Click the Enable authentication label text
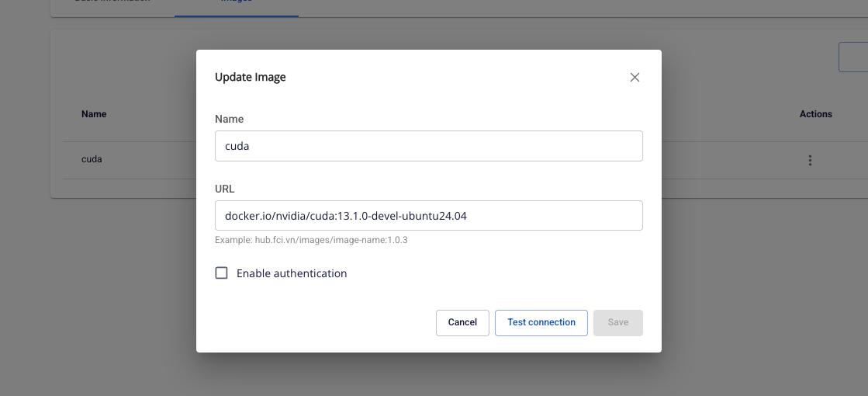The image size is (868, 396). [291, 273]
